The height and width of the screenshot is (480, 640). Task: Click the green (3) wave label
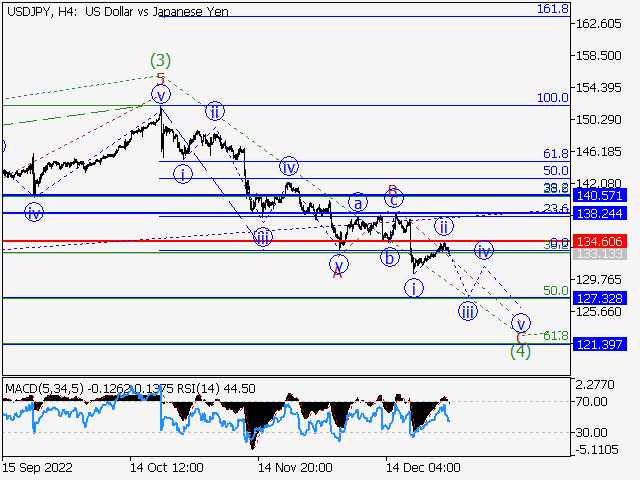click(160, 60)
